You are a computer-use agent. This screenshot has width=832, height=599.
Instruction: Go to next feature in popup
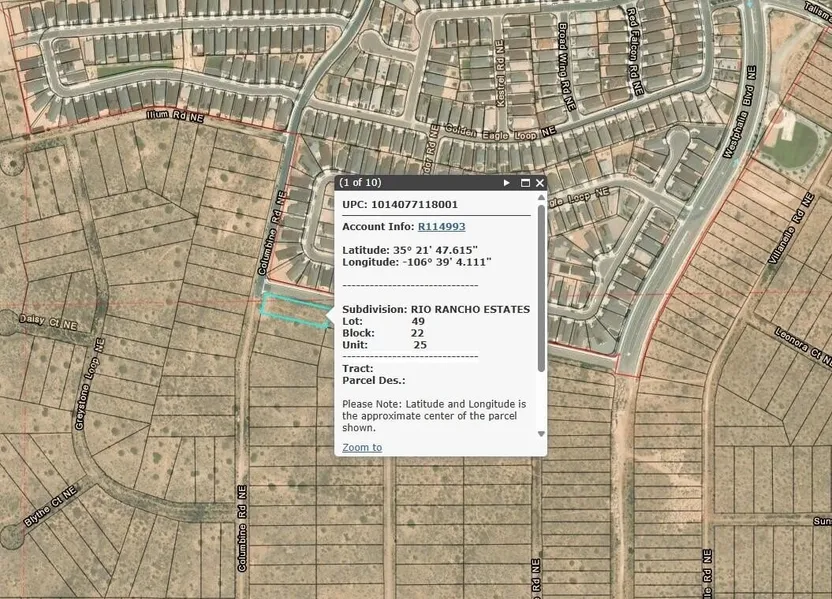pyautogui.click(x=507, y=183)
